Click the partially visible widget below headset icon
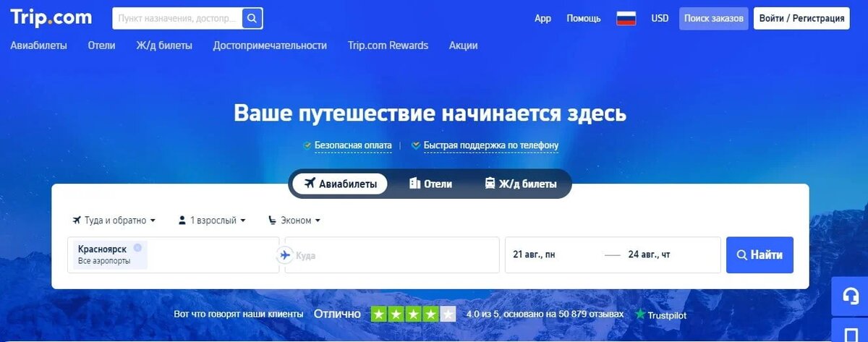868x342 pixels. coord(851,330)
